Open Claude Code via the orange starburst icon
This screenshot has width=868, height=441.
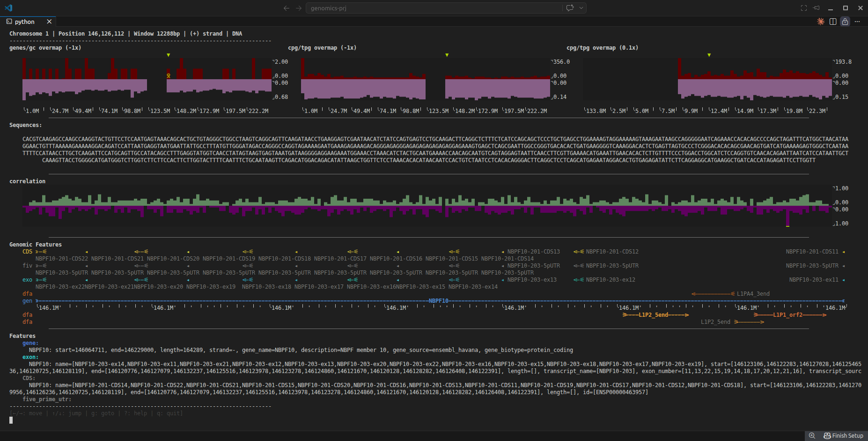(821, 22)
